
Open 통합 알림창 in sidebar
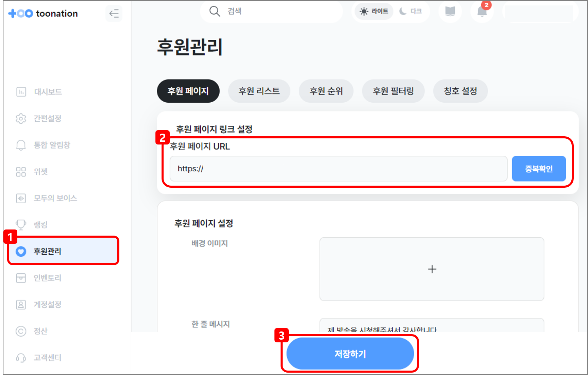point(52,145)
